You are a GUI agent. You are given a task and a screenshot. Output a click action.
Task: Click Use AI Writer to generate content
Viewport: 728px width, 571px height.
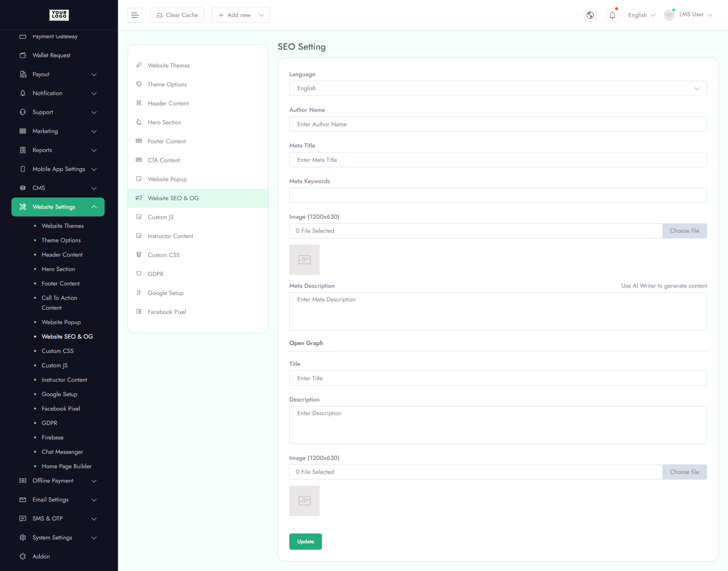pyautogui.click(x=664, y=286)
